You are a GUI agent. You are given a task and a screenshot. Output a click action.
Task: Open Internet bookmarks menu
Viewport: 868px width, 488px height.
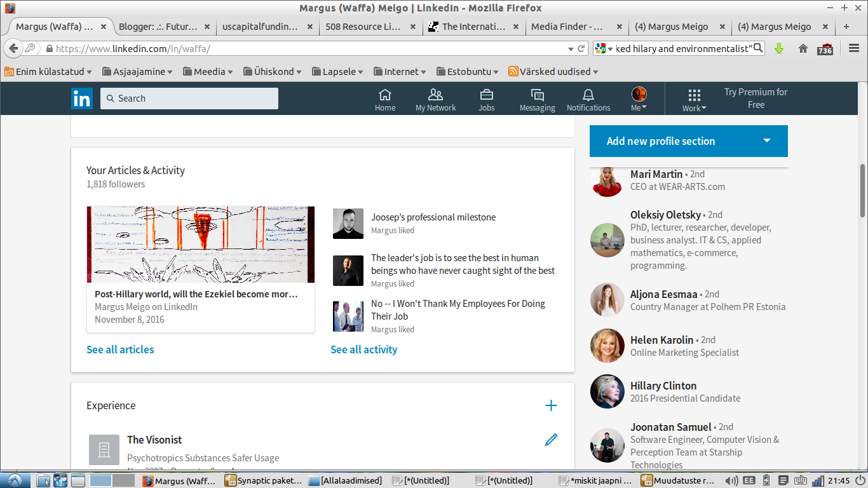point(400,72)
